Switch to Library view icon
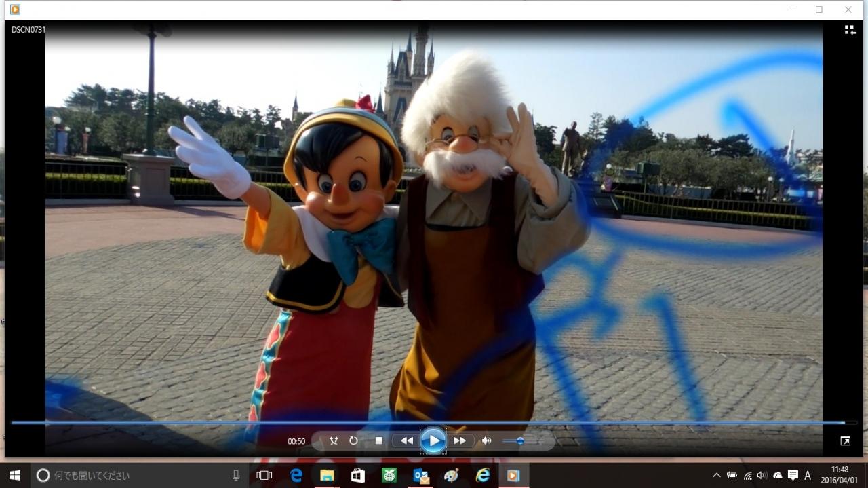Image resolution: width=868 pixels, height=488 pixels. [x=850, y=30]
